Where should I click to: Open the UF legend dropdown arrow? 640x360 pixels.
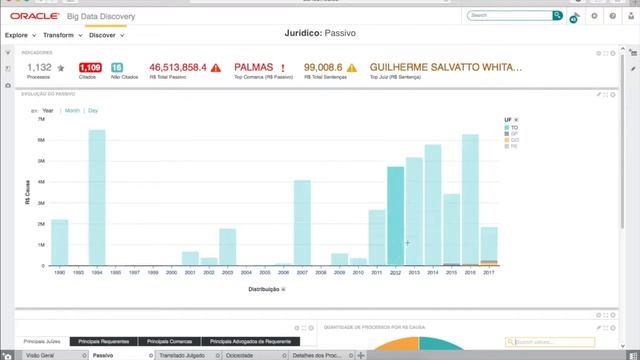tap(516, 120)
